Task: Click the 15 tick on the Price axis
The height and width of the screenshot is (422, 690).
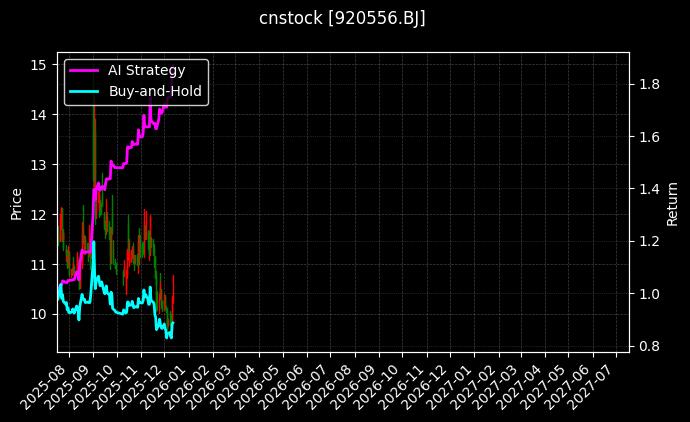Action: point(39,65)
